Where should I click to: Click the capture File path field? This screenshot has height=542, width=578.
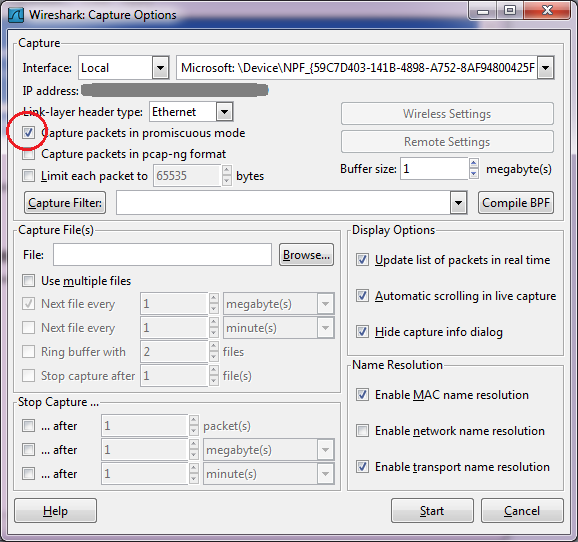tap(162, 255)
